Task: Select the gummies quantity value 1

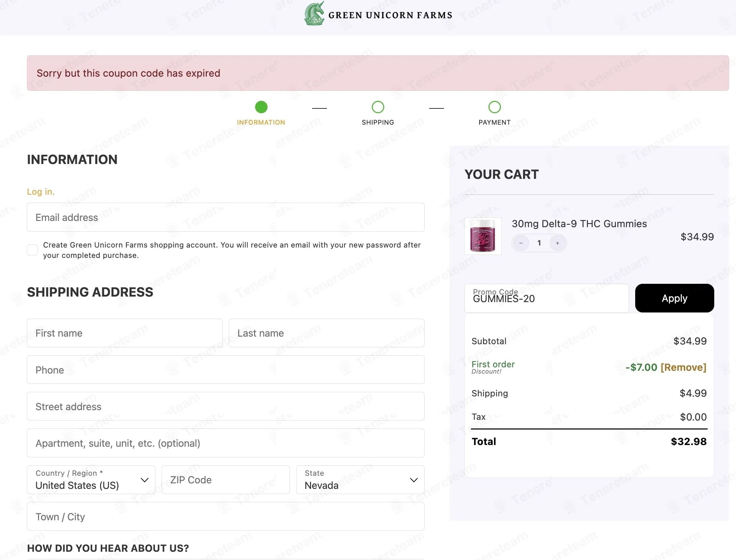Action: [539, 243]
